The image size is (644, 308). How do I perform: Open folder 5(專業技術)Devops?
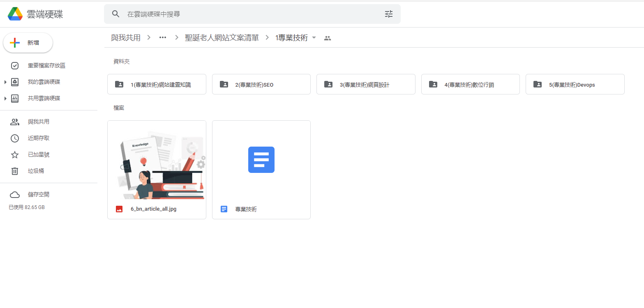(x=575, y=85)
